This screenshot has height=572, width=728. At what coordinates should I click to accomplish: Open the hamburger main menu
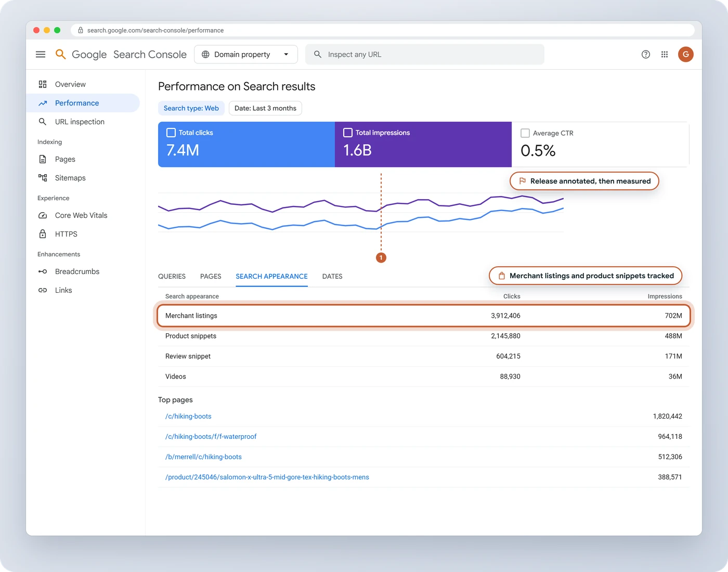41,55
